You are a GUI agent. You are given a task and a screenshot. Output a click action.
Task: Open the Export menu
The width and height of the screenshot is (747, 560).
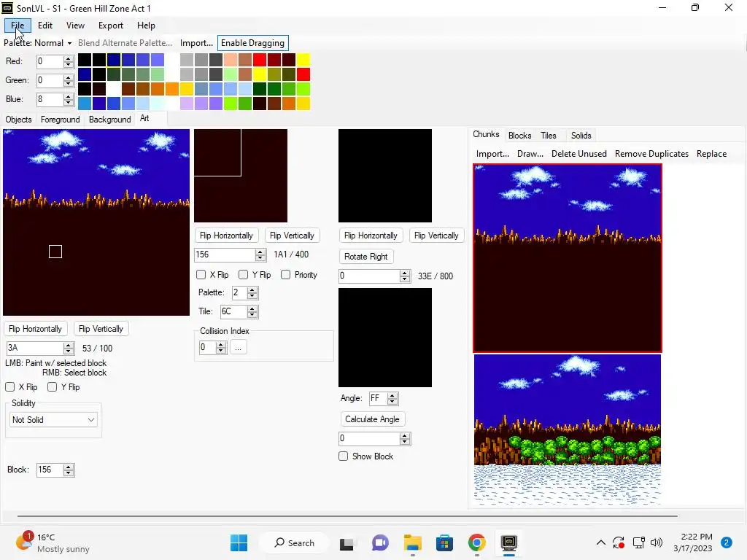(x=111, y=26)
